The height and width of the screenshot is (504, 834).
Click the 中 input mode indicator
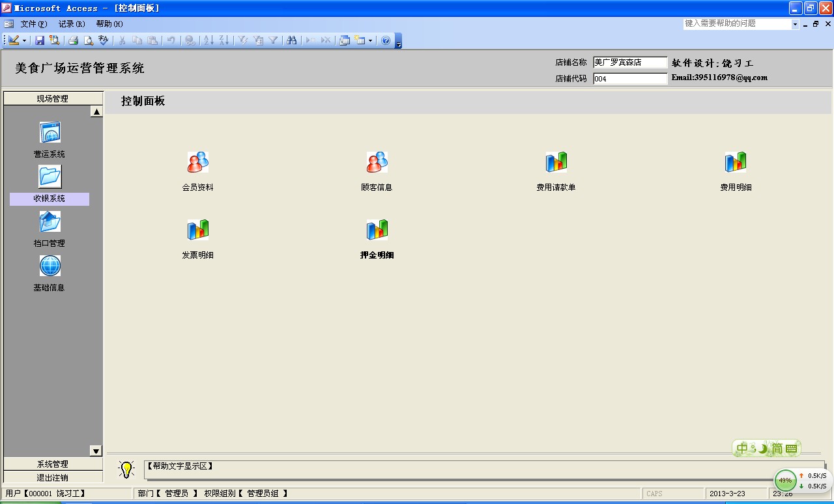pos(743,449)
